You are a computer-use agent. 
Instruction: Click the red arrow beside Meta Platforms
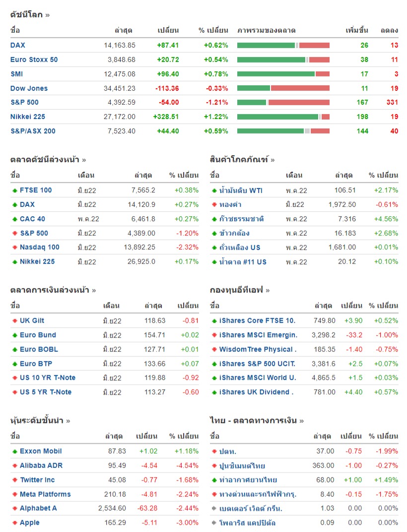[x=14, y=494]
